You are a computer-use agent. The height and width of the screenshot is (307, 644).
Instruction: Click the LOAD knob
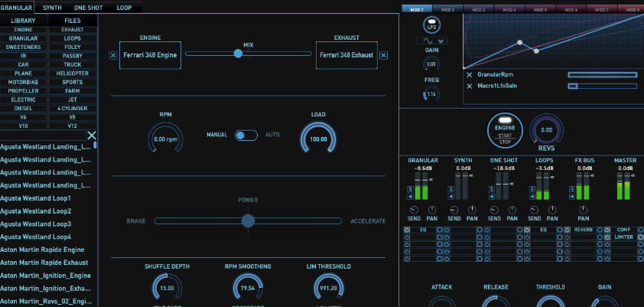(318, 139)
